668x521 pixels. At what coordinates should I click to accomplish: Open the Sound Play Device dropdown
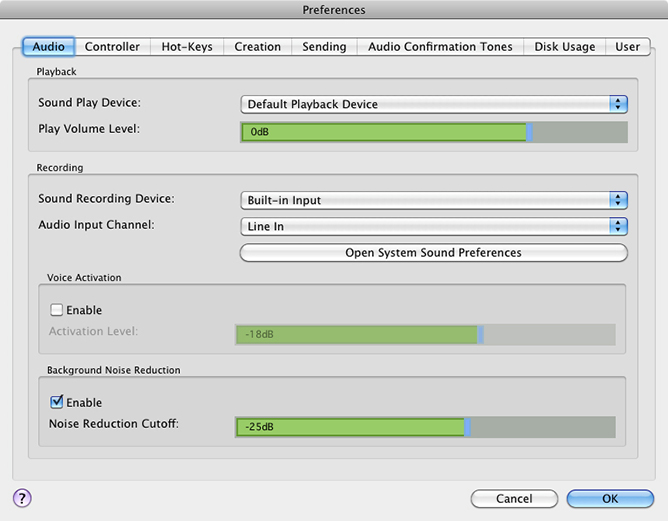(x=433, y=104)
